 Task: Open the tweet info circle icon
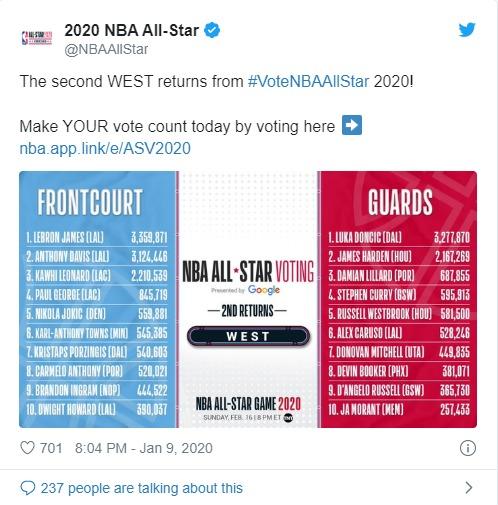point(468,448)
